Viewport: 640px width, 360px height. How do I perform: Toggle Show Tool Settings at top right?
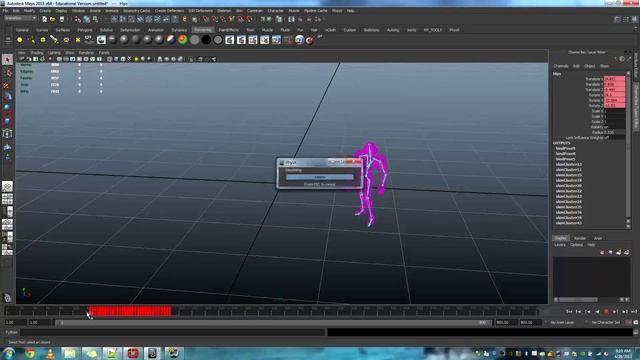point(626,19)
